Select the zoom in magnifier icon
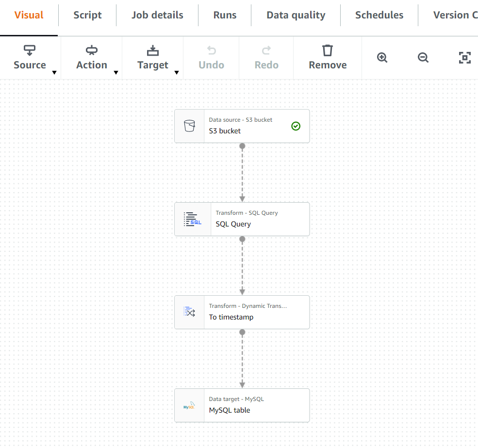 click(x=382, y=57)
